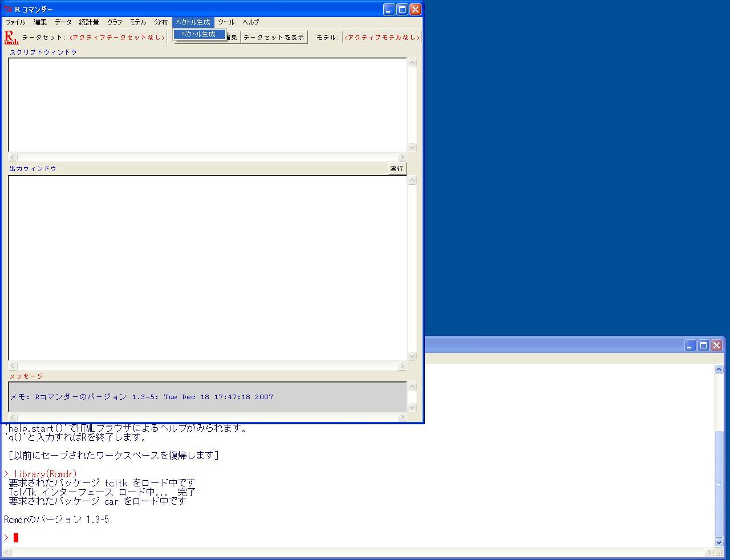
Task: Open the 統計量 menu
Action: pos(89,22)
